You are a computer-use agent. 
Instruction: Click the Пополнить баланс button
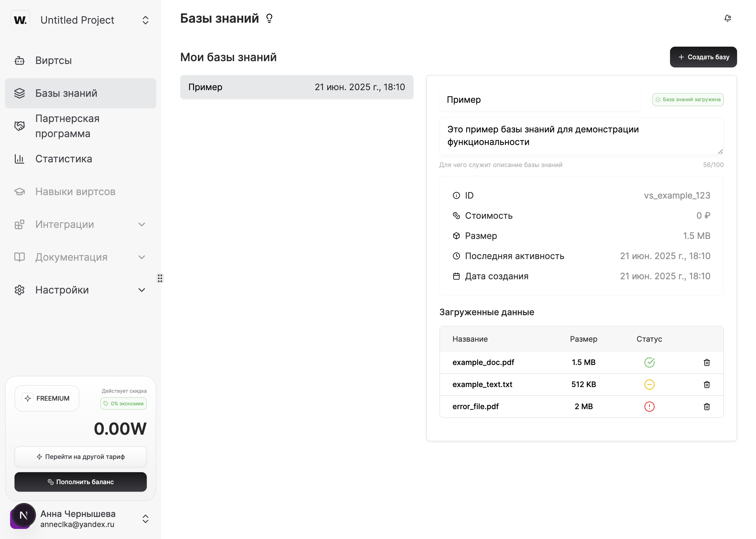click(81, 482)
